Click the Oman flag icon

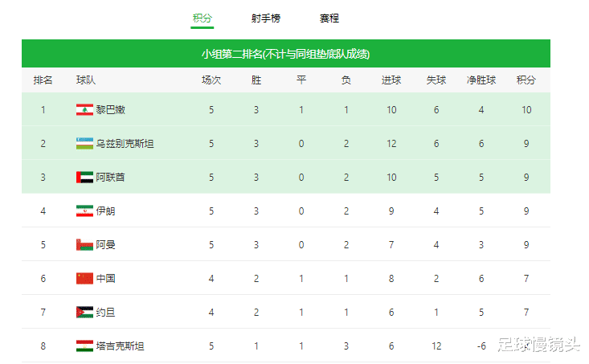coord(84,245)
